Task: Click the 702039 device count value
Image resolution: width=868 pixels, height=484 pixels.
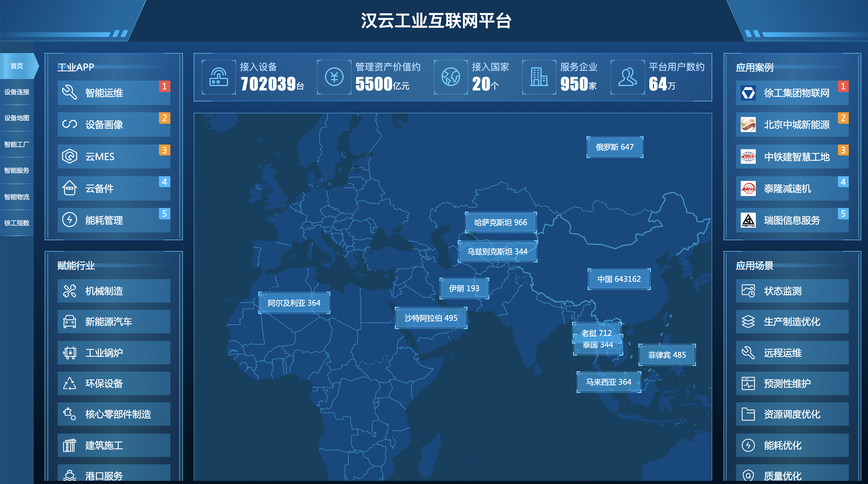Action: pyautogui.click(x=268, y=84)
